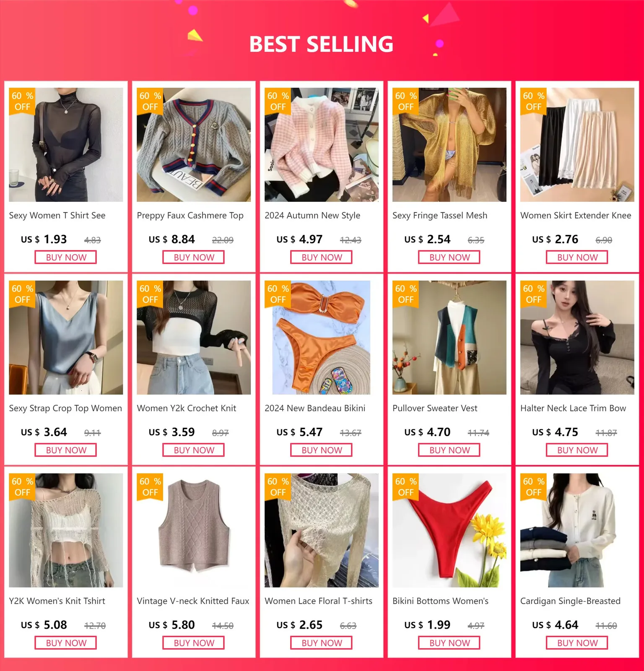Click BUY NOW for Cardigan Single-Breasted
Screen dimensions: 644x671
pyautogui.click(x=577, y=643)
